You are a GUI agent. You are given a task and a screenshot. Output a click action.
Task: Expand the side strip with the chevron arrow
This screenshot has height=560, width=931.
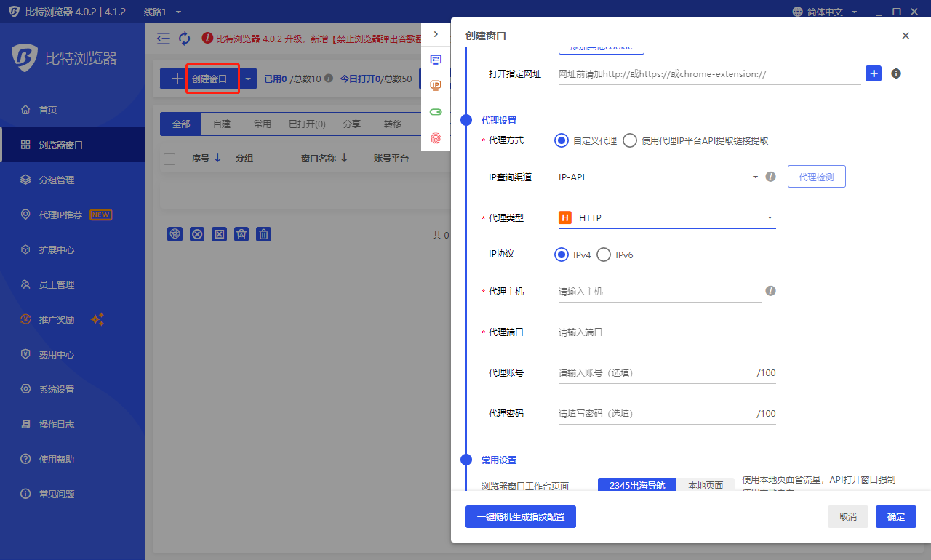[x=436, y=34]
